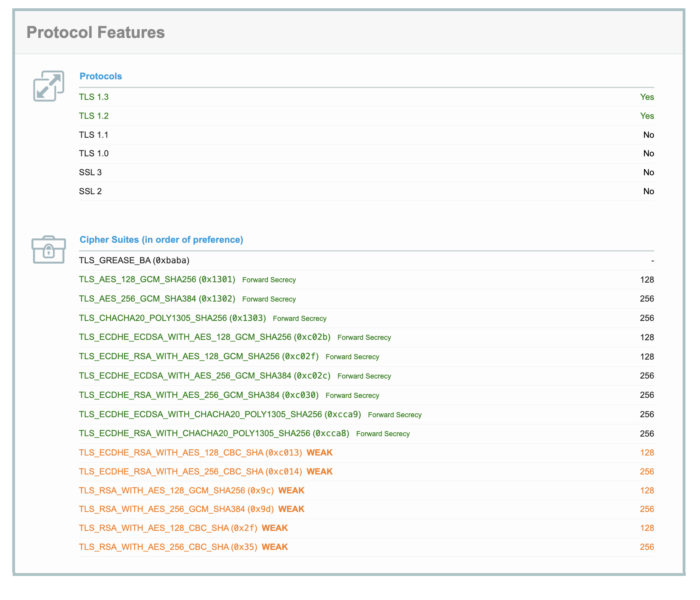Click the TLS_GREASE_BA cipher entry
Screen dimensions: 700x600
(134, 261)
